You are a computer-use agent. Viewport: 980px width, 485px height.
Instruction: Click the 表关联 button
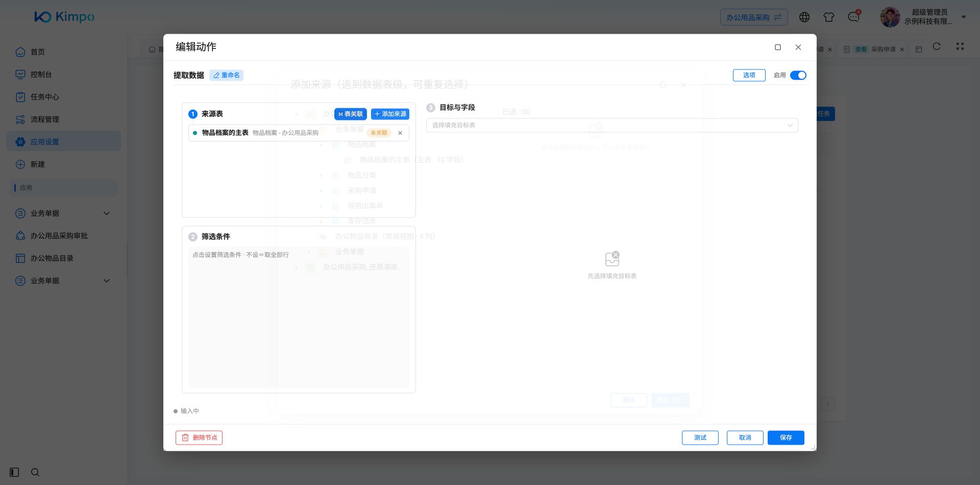coord(351,114)
